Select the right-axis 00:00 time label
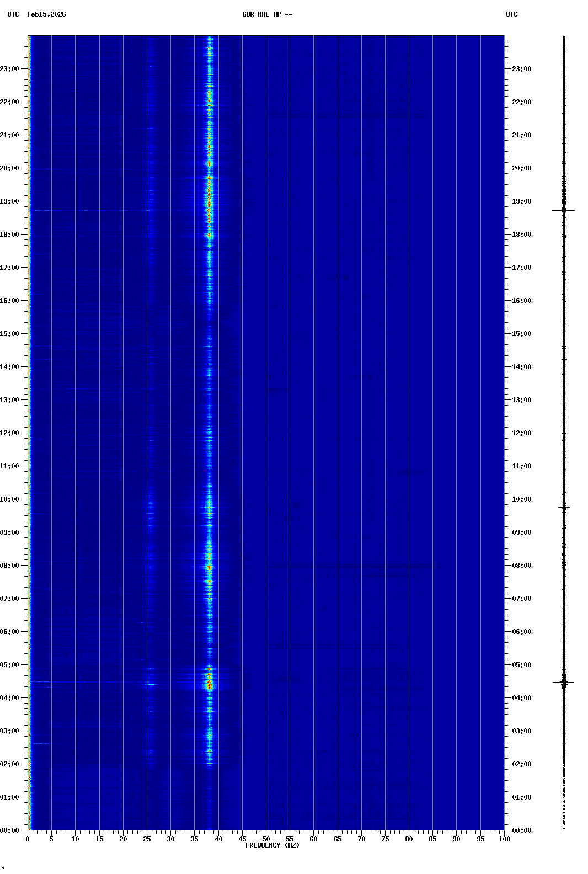Image resolution: width=588 pixels, height=874 pixels. (521, 830)
